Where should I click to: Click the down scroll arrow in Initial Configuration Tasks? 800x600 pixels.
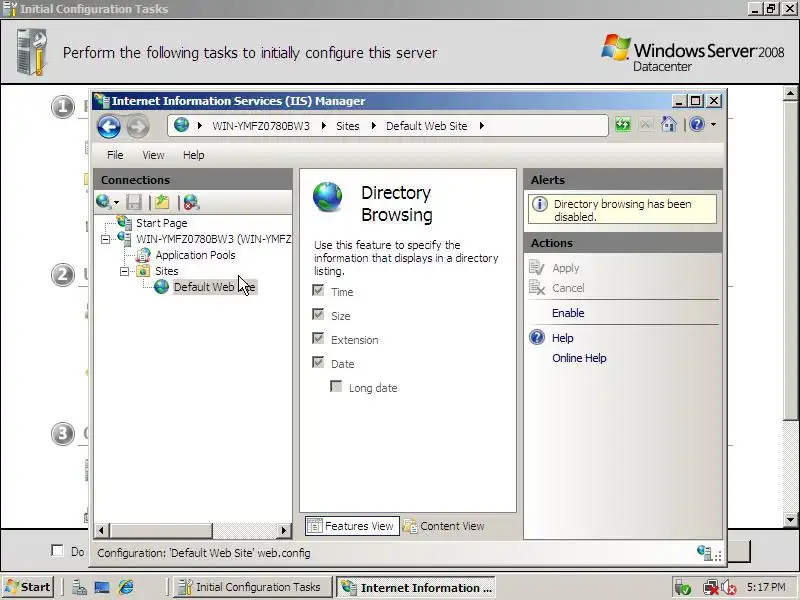tap(790, 520)
